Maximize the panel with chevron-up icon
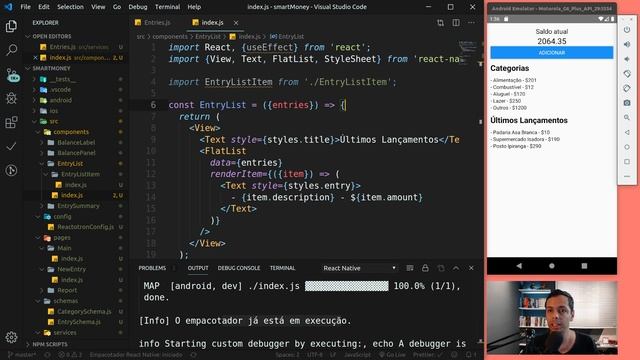Viewport: 640px width, 360px height. point(456,268)
